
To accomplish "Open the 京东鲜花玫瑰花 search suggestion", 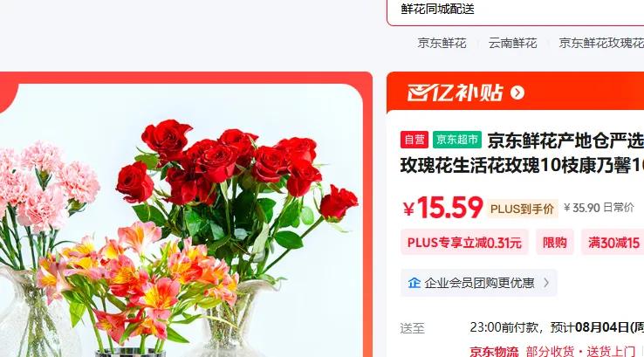I will coord(601,43).
